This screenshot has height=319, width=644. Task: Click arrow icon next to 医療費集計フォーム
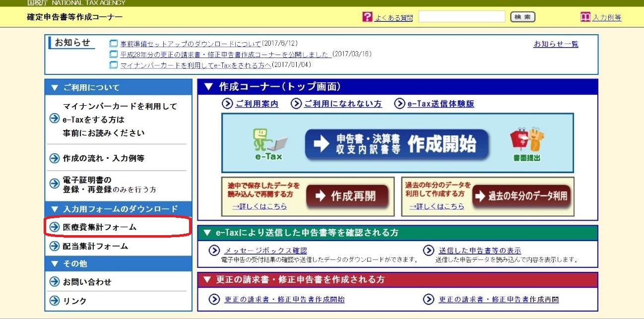tap(55, 227)
